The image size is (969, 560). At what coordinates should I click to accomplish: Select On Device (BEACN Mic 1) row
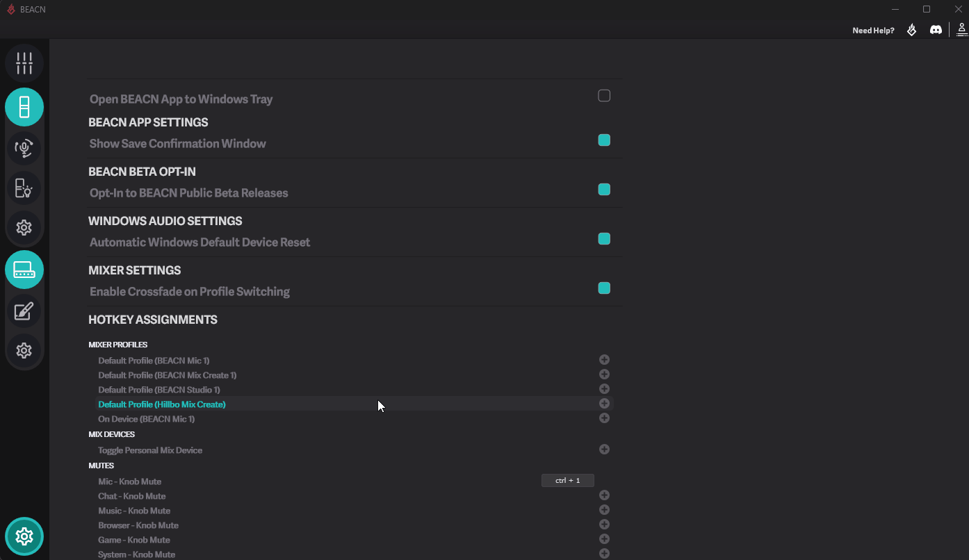(x=355, y=419)
